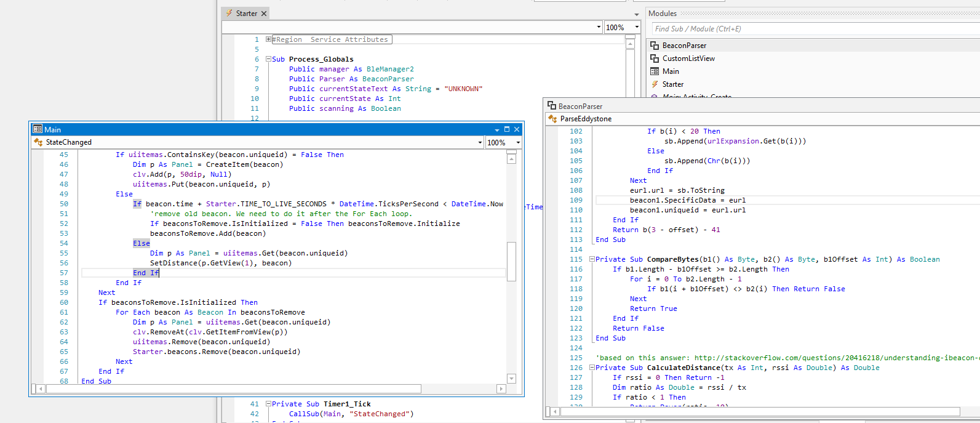The image size is (980, 423).
Task: Click the ParseEddystone sub icon
Action: [552, 119]
